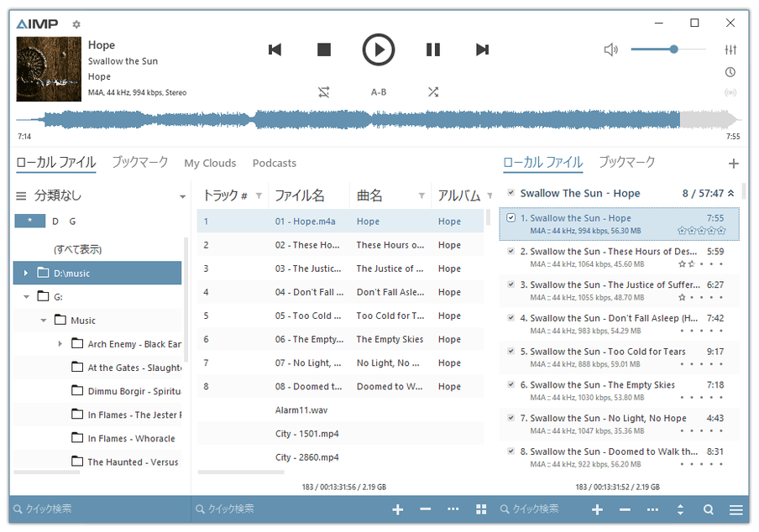759x532 pixels.
Task: Uncheck track 6 The Empty Skies
Action: (x=510, y=384)
